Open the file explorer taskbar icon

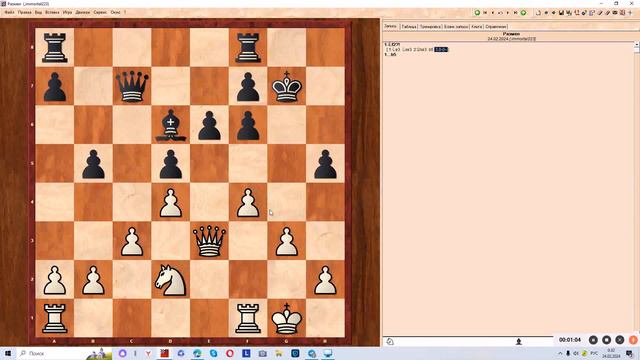coord(279,353)
